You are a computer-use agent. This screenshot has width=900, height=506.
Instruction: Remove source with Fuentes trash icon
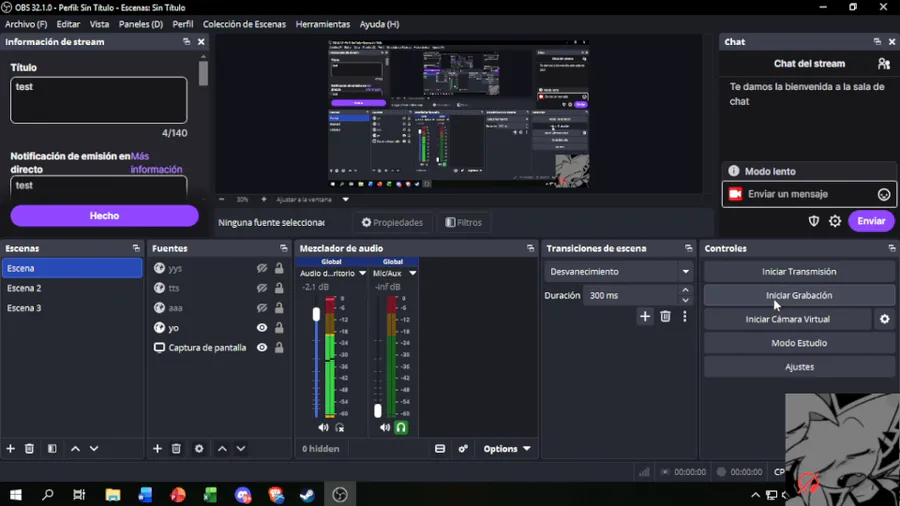[x=176, y=449]
